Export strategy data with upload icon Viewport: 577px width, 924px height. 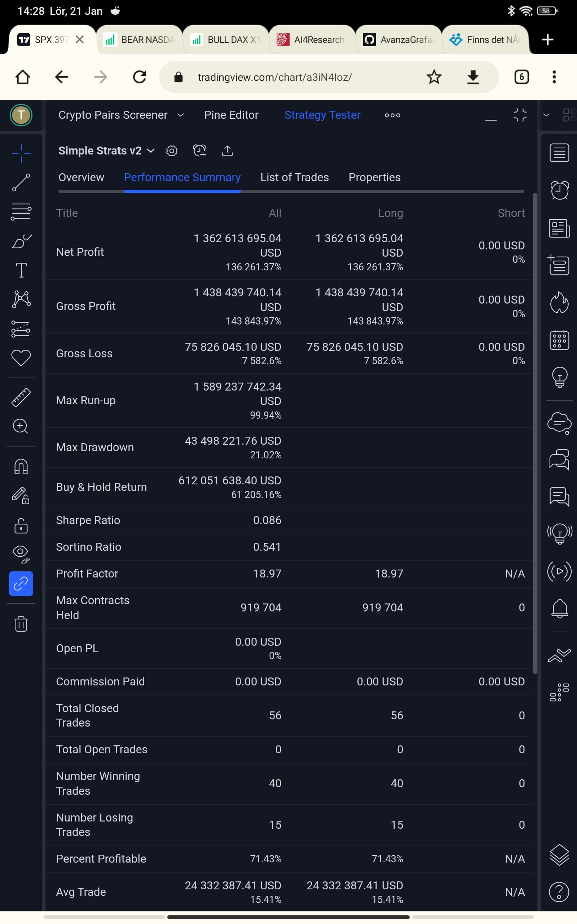click(227, 151)
